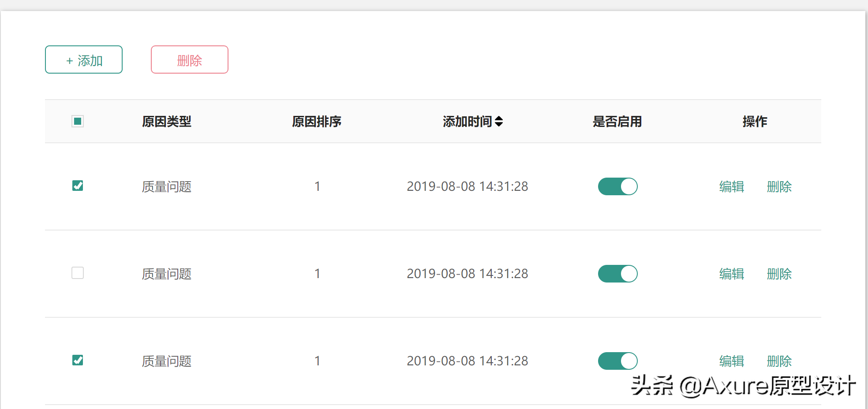
Task: Turn off the 是否启用 switch in first row
Action: [618, 186]
